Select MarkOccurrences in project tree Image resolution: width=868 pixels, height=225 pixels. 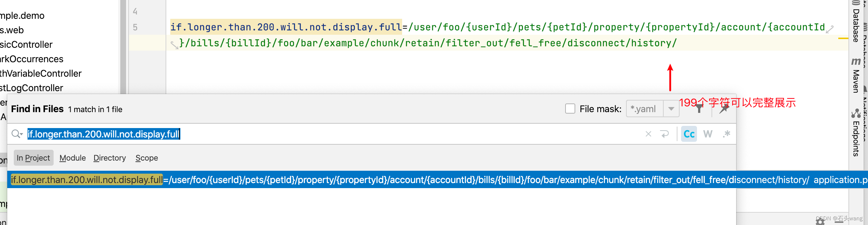[32, 59]
